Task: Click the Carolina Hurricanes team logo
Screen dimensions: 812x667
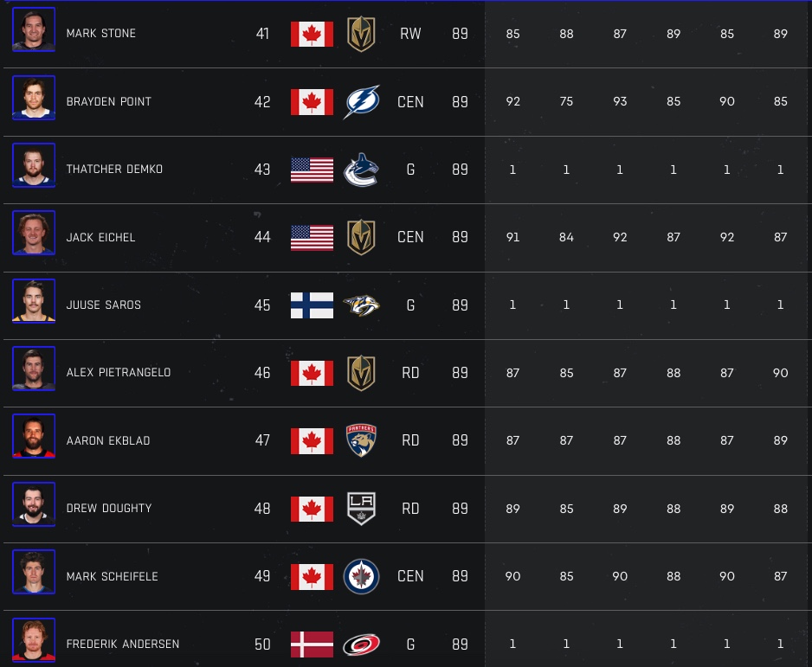Action: 361,644
